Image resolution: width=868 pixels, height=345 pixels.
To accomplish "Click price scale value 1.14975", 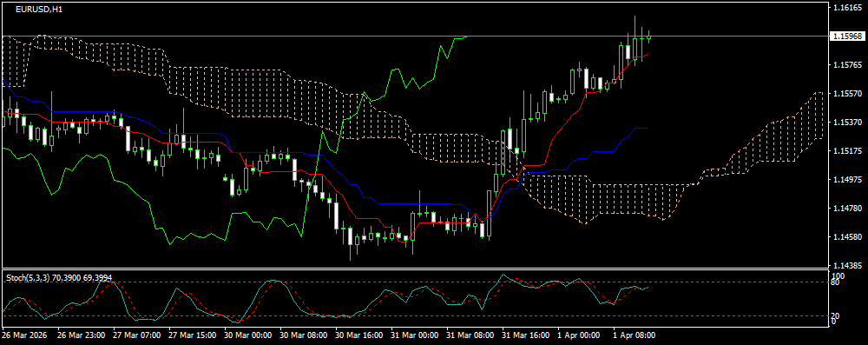I will pyautogui.click(x=846, y=179).
